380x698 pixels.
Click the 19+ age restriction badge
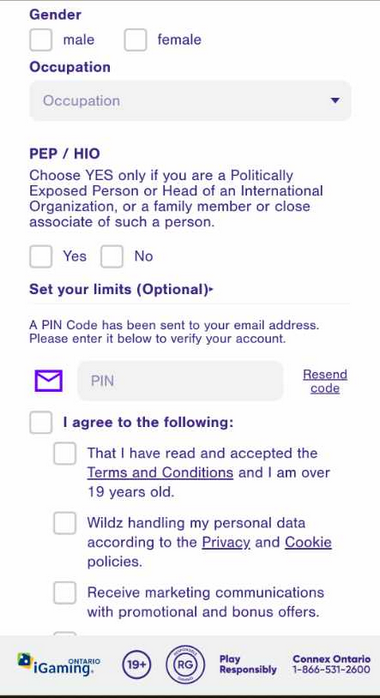(137, 665)
